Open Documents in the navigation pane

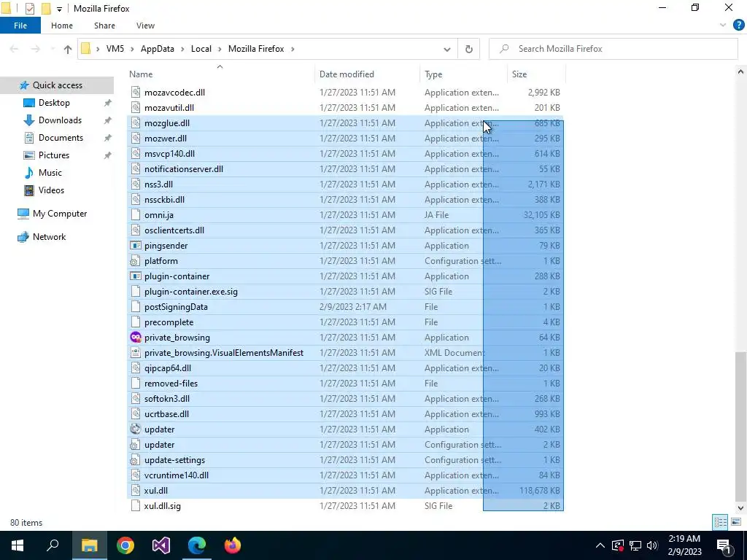pos(61,138)
